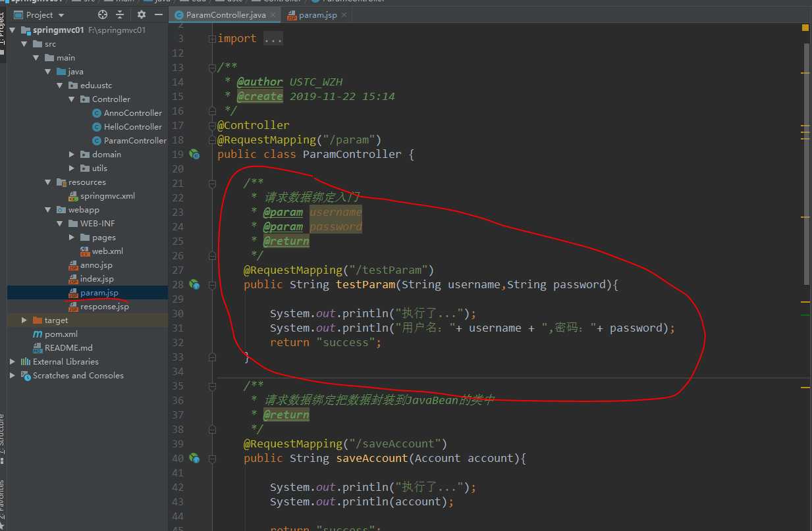
Task: Click the web.xml file icon
Action: pos(85,251)
